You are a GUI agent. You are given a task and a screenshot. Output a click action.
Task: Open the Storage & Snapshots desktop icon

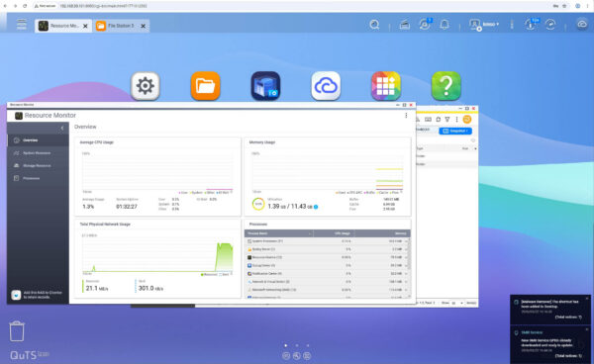point(265,86)
